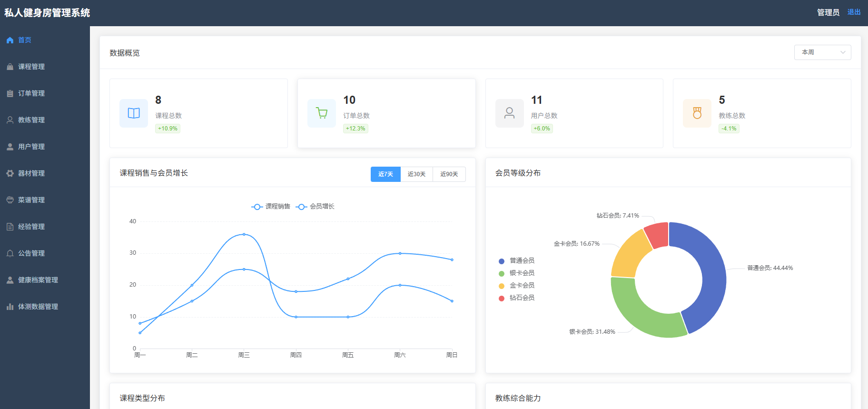Click the 退出 logout link
The width and height of the screenshot is (868, 409).
[x=854, y=12]
